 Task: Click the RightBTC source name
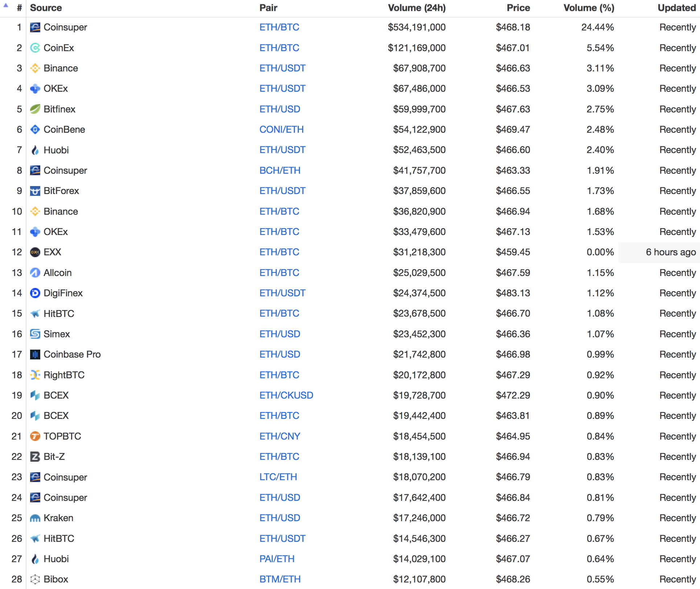coord(64,375)
